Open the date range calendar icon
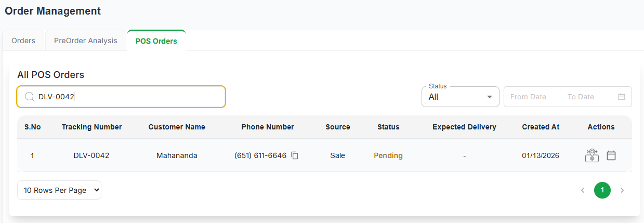This screenshot has width=644, height=223. (x=622, y=97)
